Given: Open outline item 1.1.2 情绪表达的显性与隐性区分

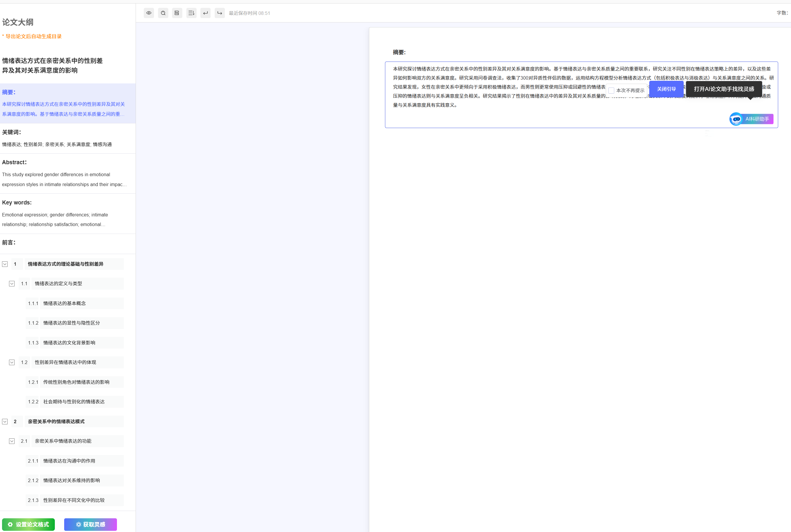Looking at the screenshot, I should click(71, 323).
